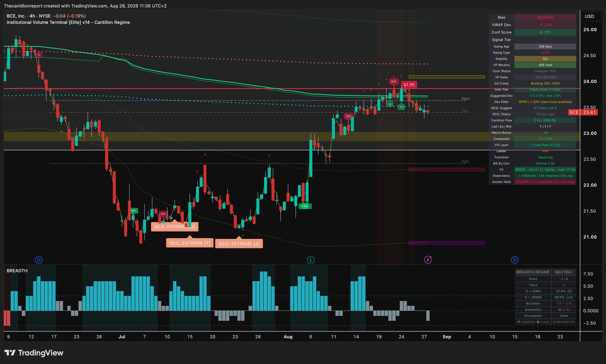Click the red DIV label beside S2 [9]
Screen dimensions: 606x364
[x=393, y=82]
